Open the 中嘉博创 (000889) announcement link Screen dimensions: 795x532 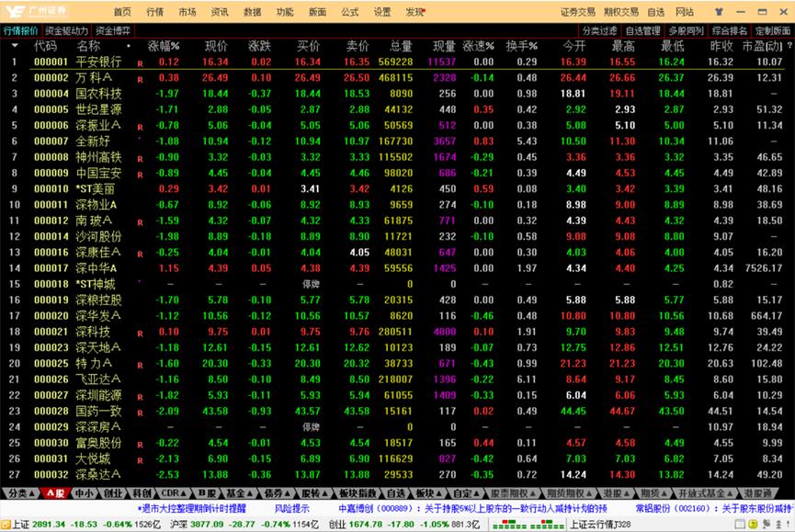pyautogui.click(x=472, y=508)
